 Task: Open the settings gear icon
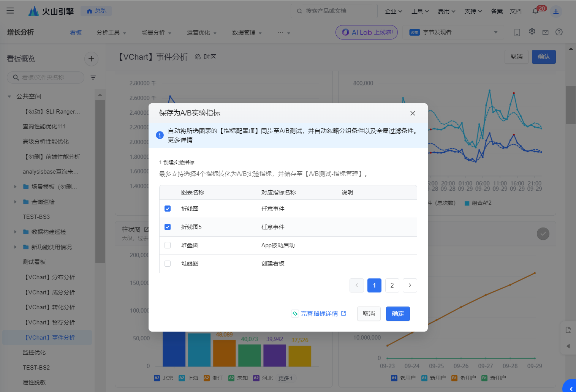[x=532, y=32]
